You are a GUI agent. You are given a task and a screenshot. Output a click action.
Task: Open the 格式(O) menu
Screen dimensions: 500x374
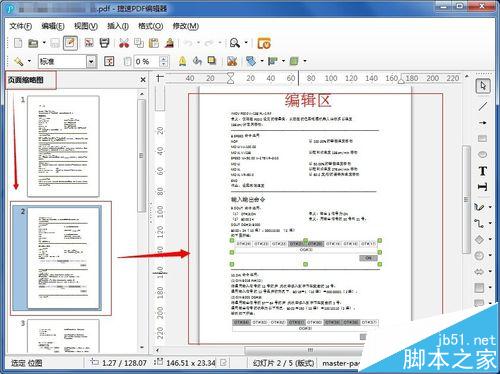point(151,26)
